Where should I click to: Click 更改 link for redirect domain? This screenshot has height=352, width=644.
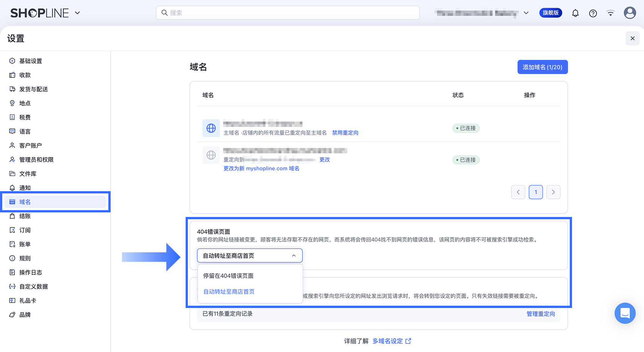[x=325, y=160]
